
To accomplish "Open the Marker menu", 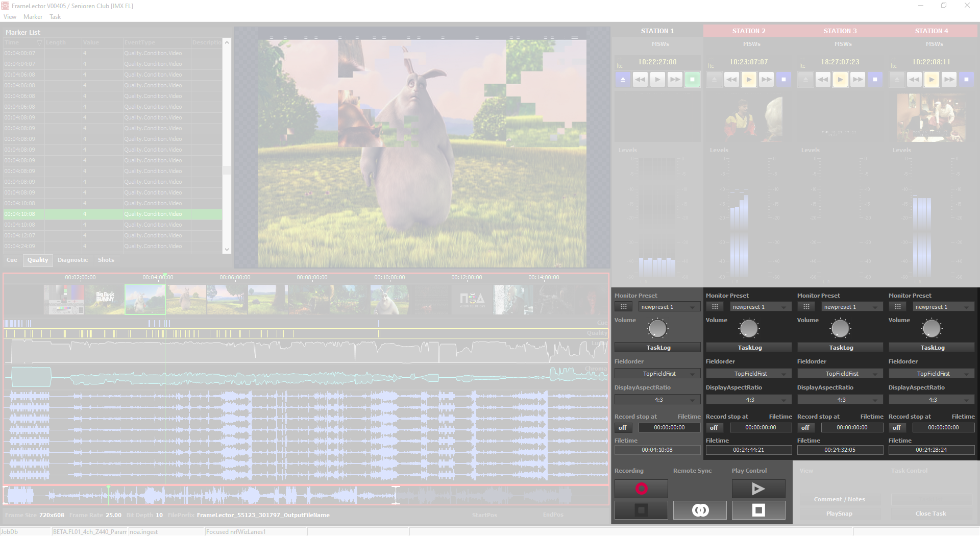I will click(33, 17).
